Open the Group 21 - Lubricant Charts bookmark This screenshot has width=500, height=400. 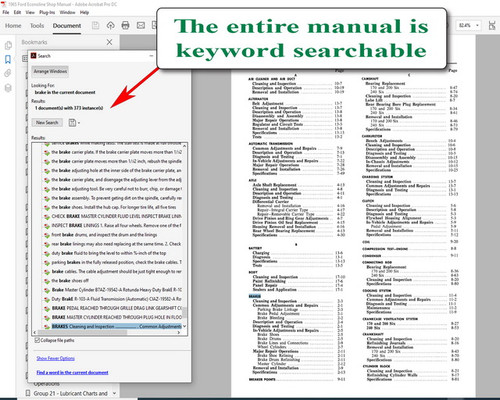point(70,393)
